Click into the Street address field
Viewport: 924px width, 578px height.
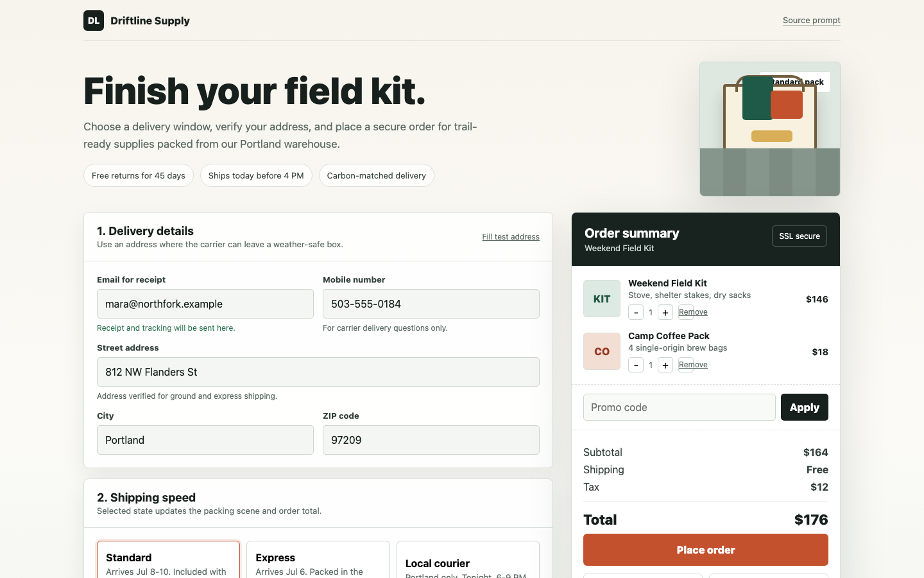[318, 372]
